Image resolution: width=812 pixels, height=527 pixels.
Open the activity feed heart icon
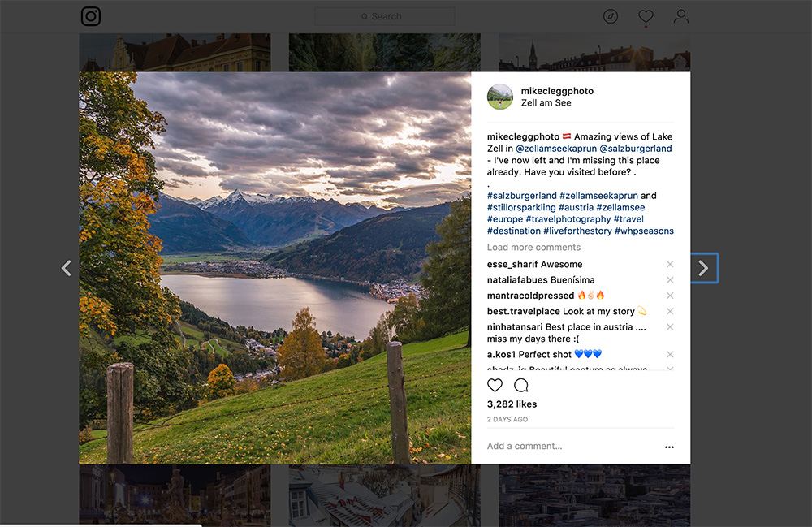tap(646, 16)
